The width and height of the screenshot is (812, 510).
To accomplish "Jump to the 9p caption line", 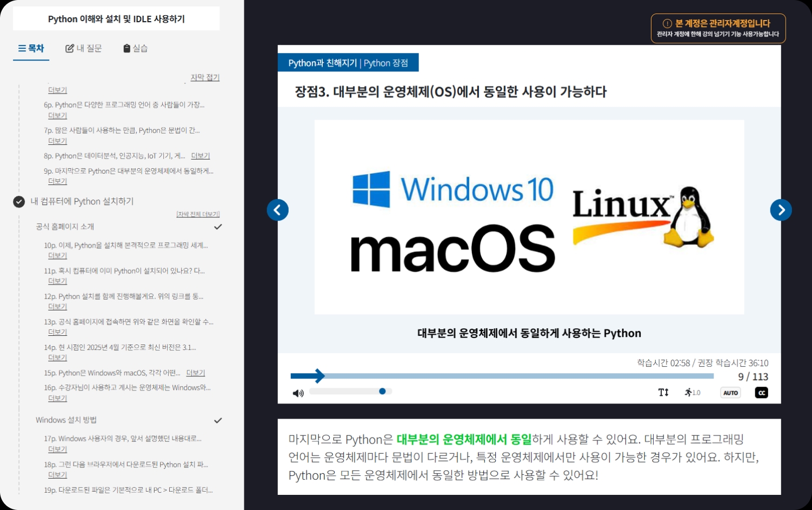I will click(x=129, y=171).
